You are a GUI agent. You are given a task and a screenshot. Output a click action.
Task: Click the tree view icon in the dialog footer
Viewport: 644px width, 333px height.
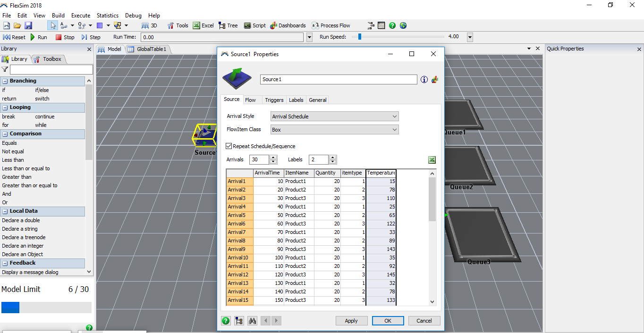pos(239,321)
